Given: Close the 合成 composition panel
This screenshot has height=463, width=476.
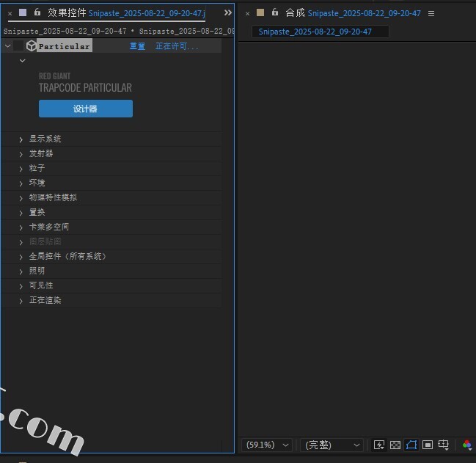Looking at the screenshot, I should click(x=247, y=13).
